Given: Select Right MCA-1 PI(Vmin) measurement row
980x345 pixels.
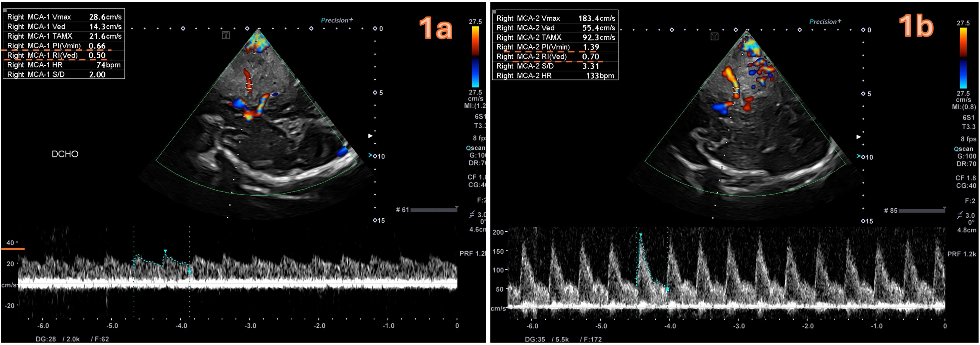Looking at the screenshot, I should pos(63,46).
